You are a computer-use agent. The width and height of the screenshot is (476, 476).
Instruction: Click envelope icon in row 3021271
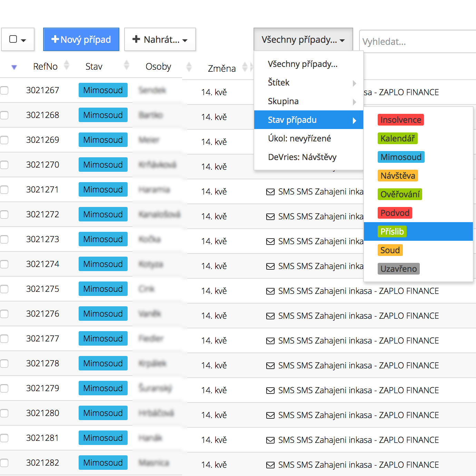click(x=270, y=192)
